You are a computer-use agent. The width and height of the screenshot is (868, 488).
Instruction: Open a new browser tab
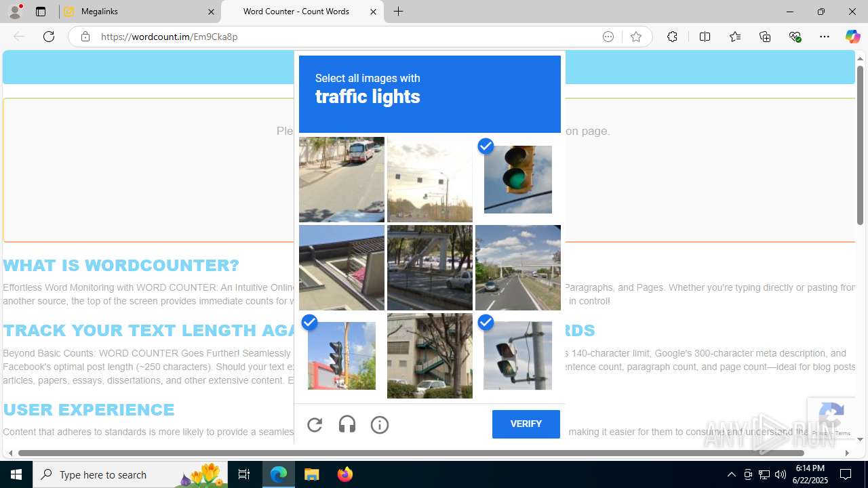pos(399,12)
